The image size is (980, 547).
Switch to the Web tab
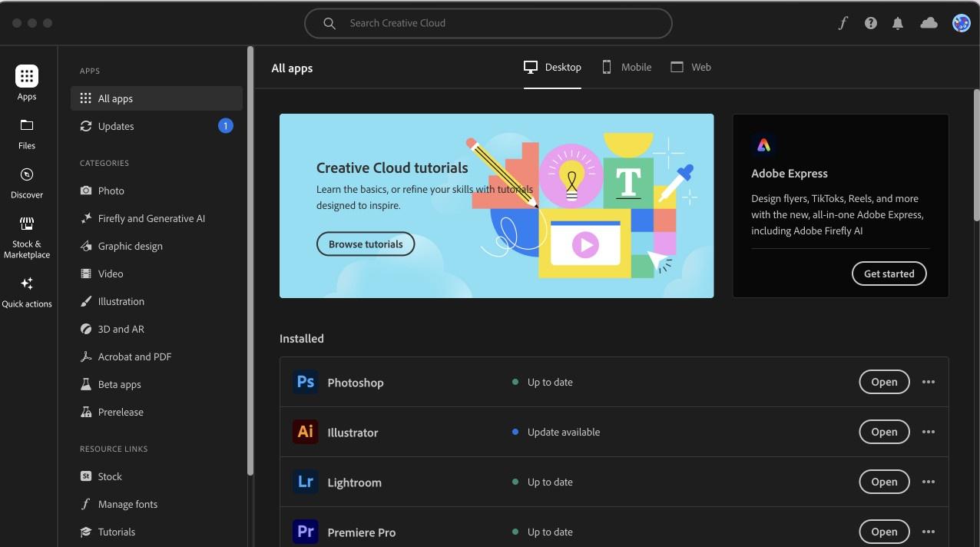(690, 68)
